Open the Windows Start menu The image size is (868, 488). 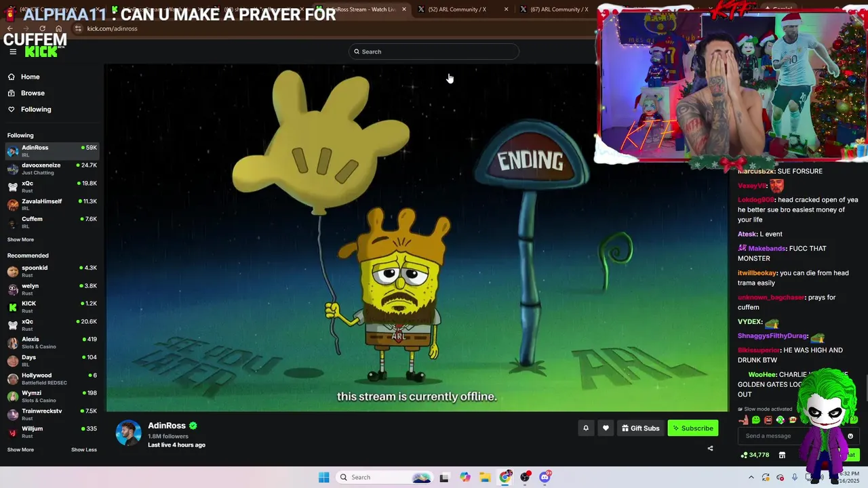tap(324, 477)
